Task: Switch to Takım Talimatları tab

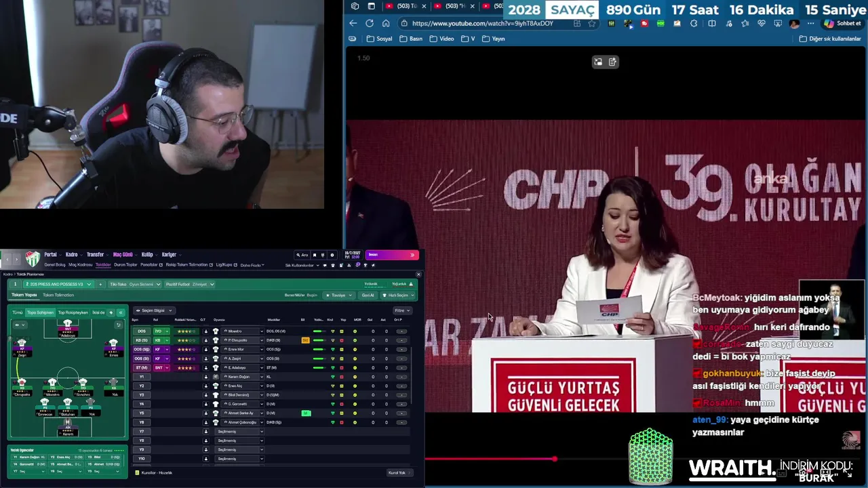Action: [58, 295]
